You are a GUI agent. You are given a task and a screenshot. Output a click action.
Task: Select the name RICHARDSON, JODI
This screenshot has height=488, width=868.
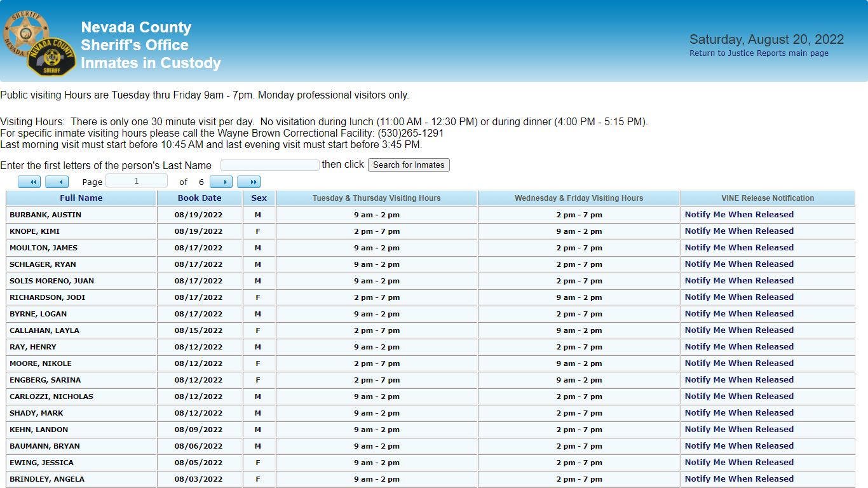[x=47, y=297]
